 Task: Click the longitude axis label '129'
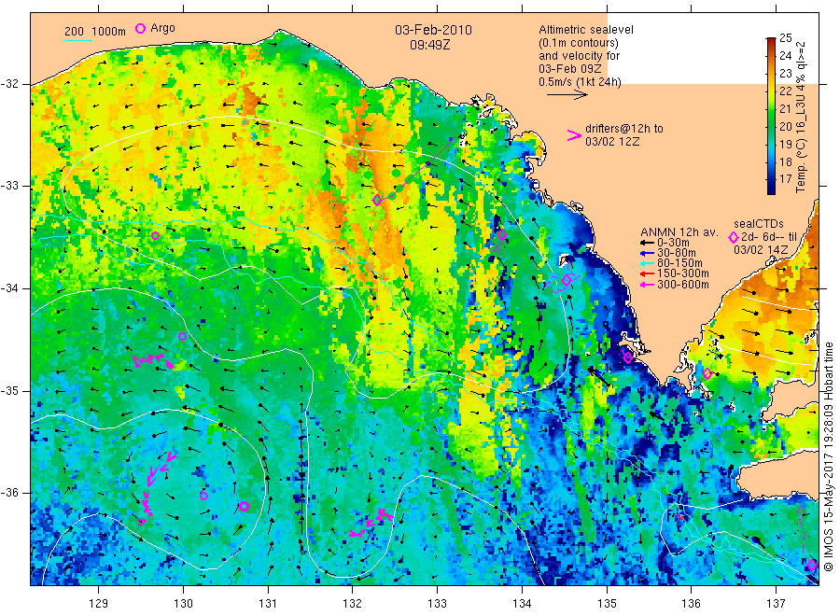pyautogui.click(x=99, y=604)
